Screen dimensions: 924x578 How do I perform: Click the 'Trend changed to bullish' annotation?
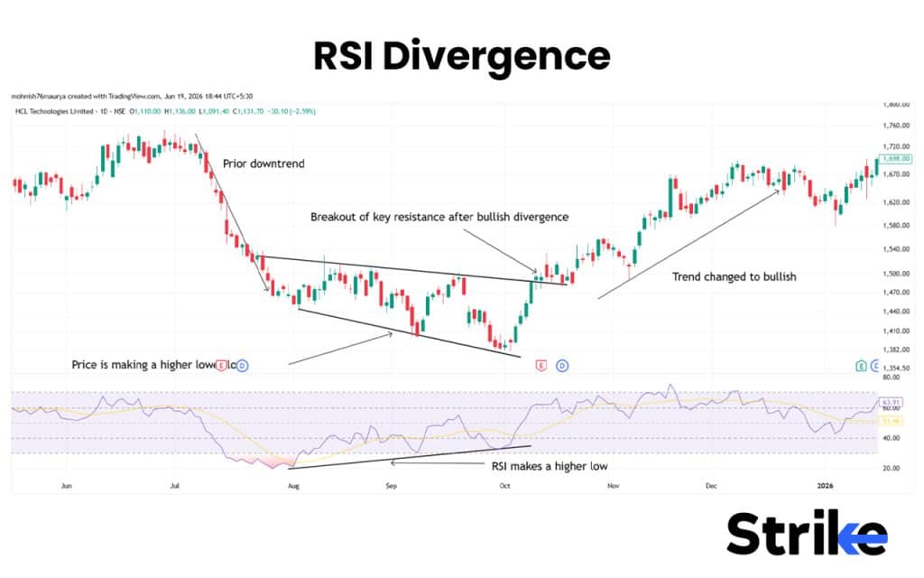(x=735, y=276)
